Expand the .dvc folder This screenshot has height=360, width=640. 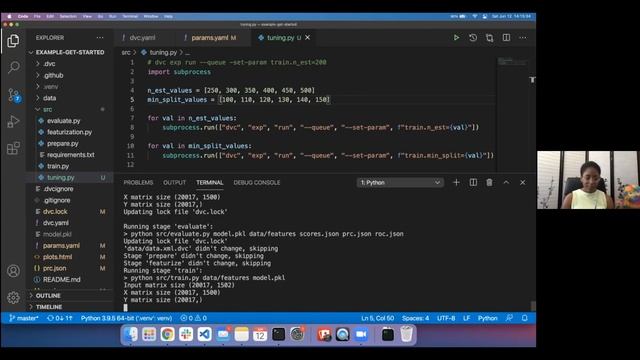[49, 64]
